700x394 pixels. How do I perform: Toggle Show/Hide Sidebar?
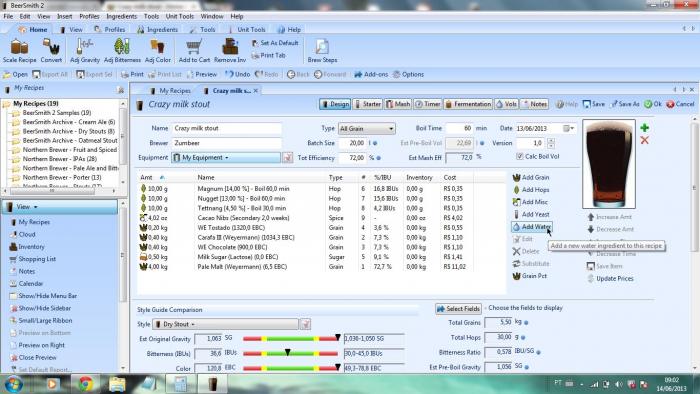click(40, 308)
